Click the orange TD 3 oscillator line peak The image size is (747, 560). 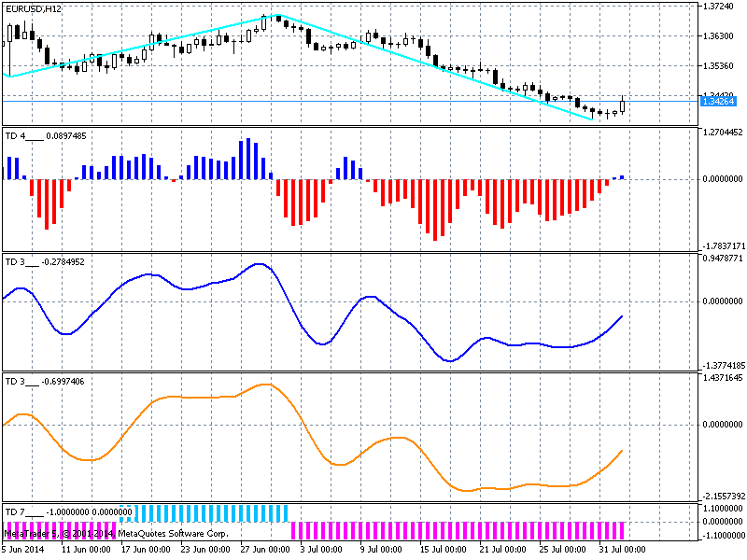point(265,384)
